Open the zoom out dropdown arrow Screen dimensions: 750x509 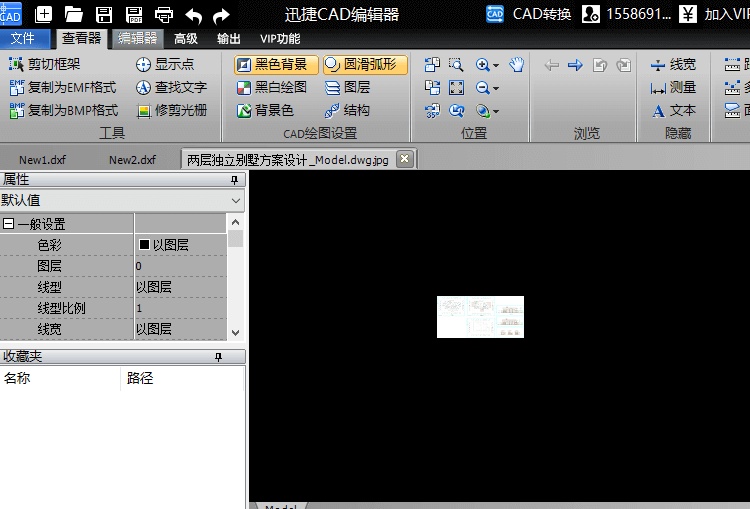[496, 89]
